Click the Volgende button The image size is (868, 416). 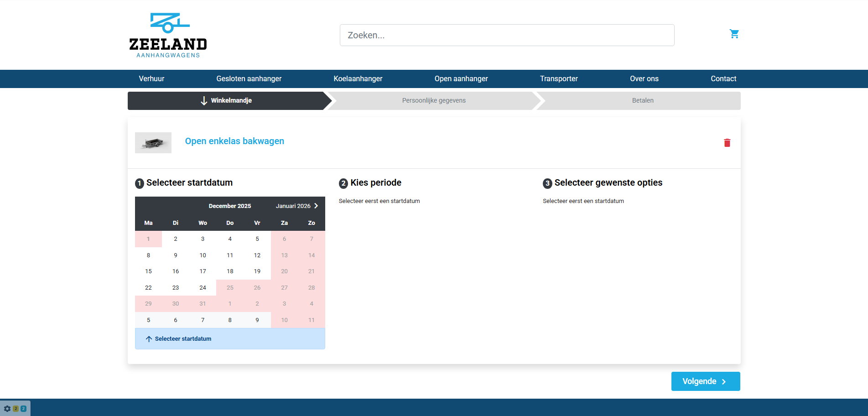[705, 381]
